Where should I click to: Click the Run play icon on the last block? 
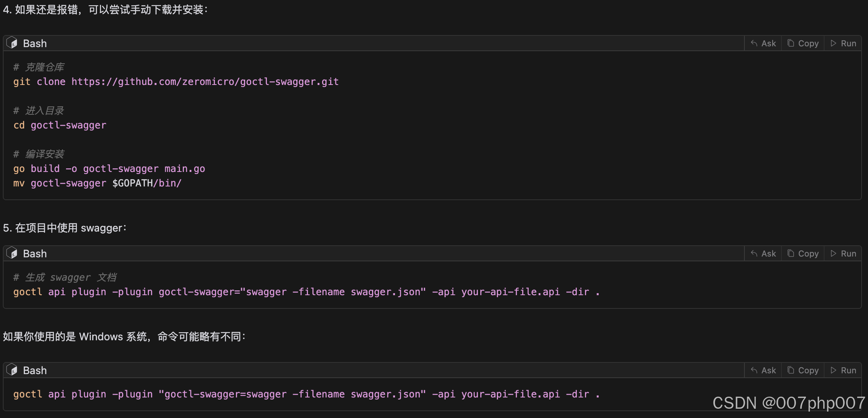[x=834, y=370]
